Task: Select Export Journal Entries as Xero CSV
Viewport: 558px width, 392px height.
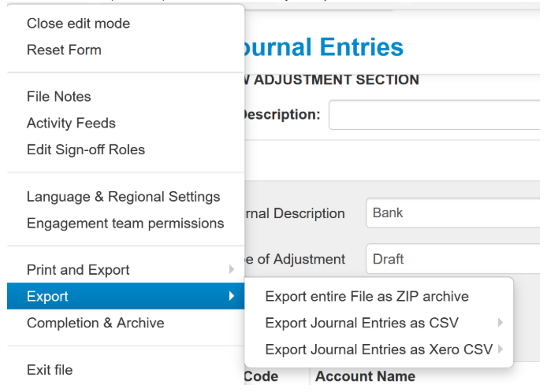Action: point(378,349)
